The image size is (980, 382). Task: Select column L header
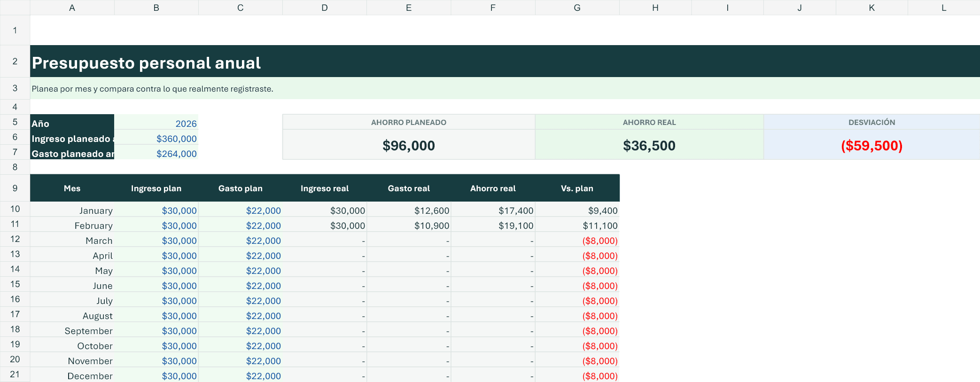(x=944, y=8)
